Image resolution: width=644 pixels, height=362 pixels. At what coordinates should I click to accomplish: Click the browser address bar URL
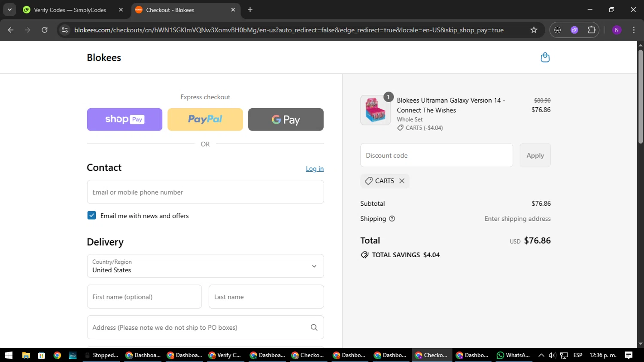(289, 30)
